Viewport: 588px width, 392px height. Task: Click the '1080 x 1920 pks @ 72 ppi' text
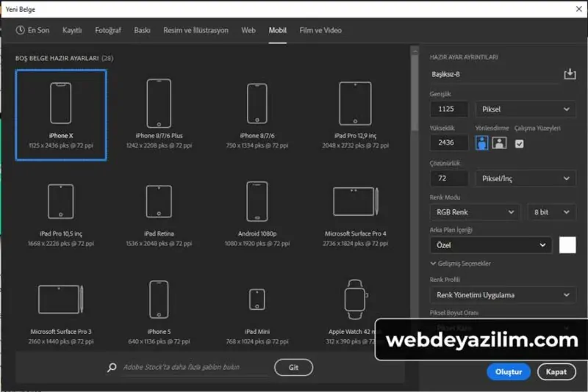coord(257,244)
